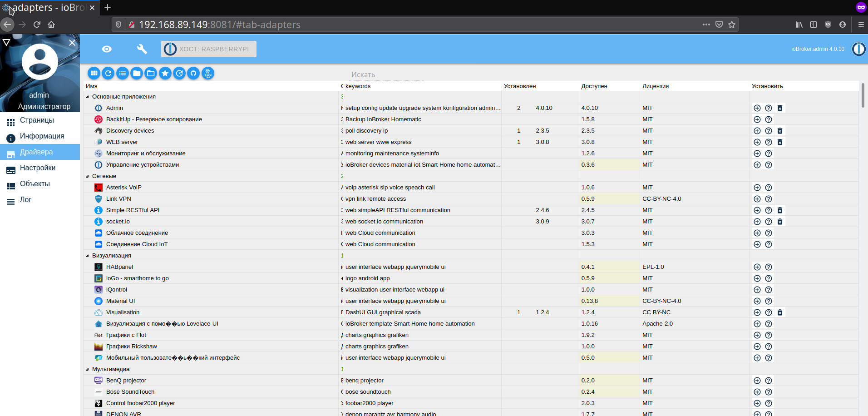Open help for Admin adapter

point(768,108)
